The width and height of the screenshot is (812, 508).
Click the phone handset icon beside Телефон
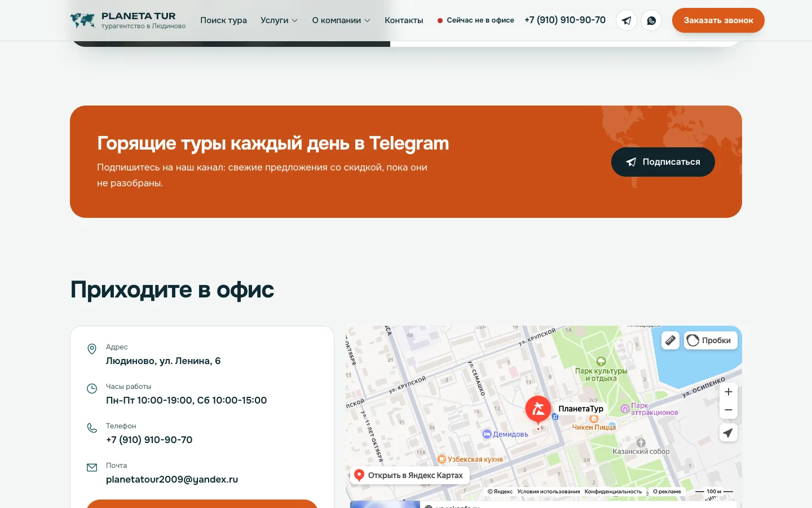[92, 428]
